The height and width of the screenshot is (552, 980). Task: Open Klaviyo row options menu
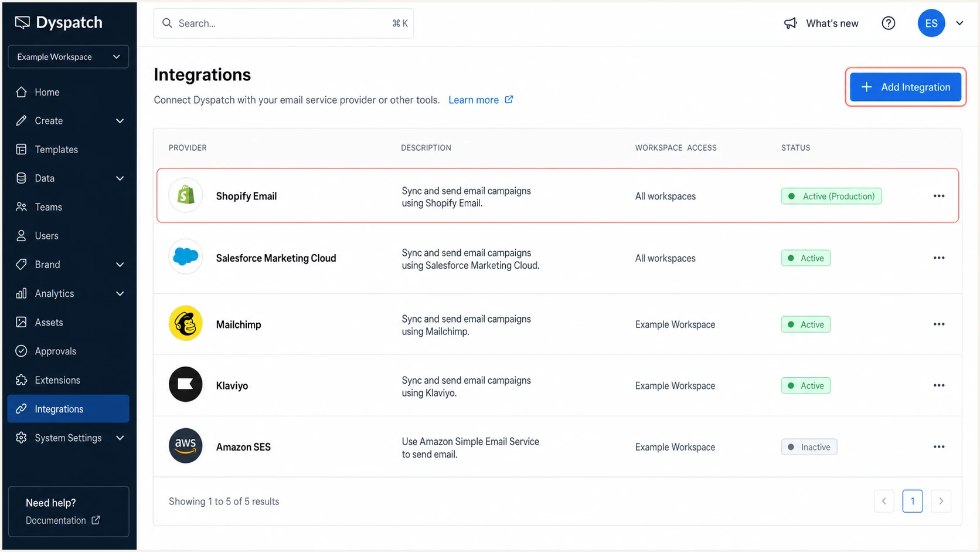point(939,385)
